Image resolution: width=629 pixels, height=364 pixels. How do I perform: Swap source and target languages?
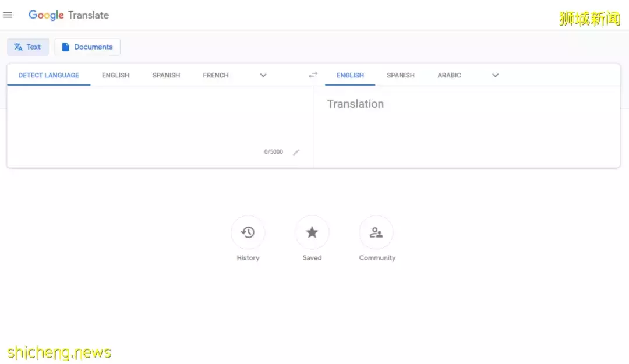pyautogui.click(x=313, y=75)
